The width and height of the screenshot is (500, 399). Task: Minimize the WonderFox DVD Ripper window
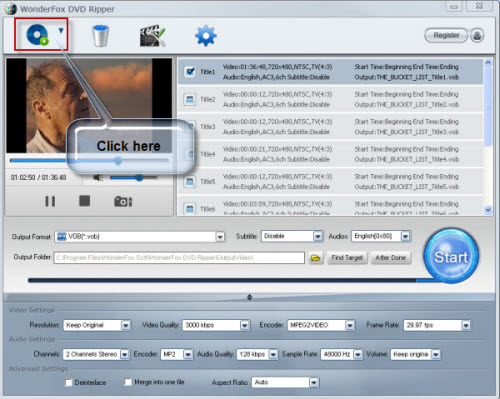(454, 6)
